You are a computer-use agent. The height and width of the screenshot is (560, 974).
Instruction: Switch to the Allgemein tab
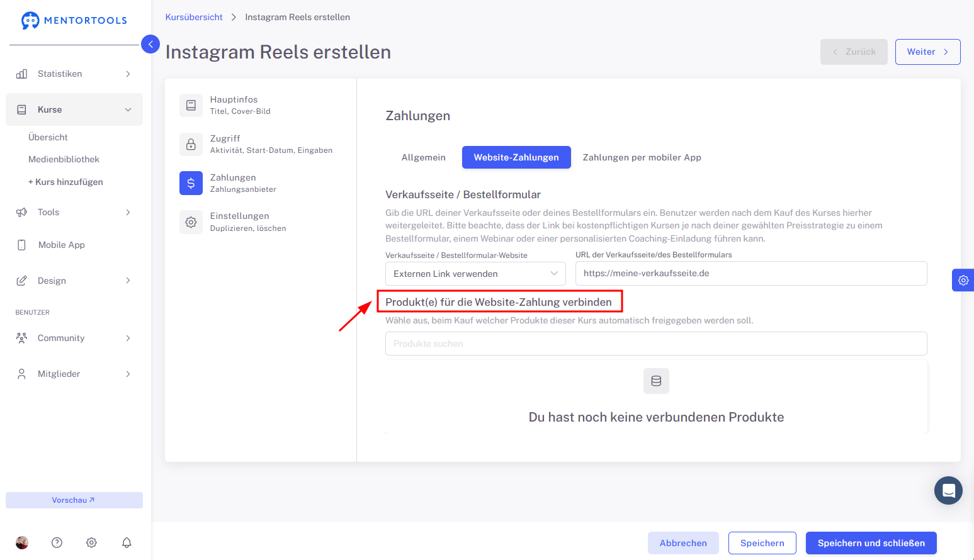[x=424, y=157]
